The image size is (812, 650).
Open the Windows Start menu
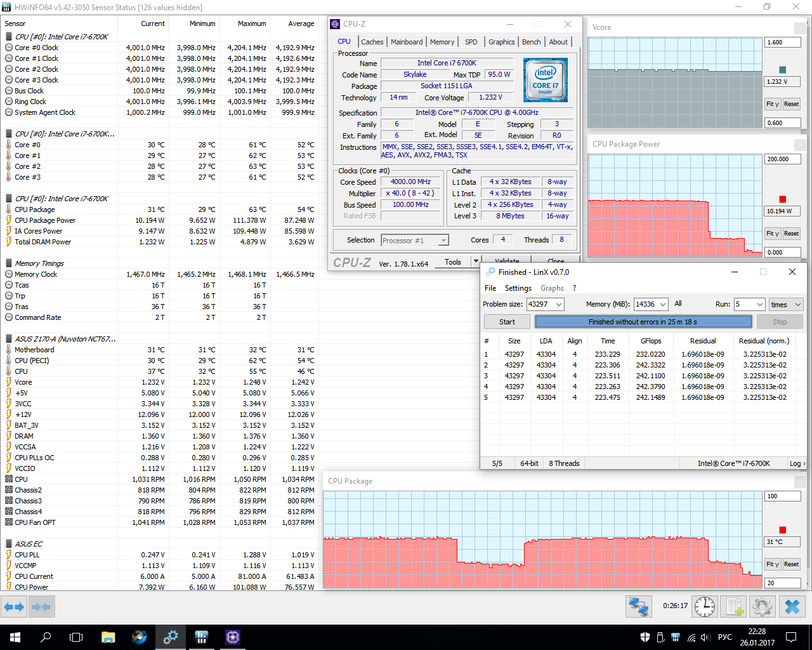tap(15, 637)
